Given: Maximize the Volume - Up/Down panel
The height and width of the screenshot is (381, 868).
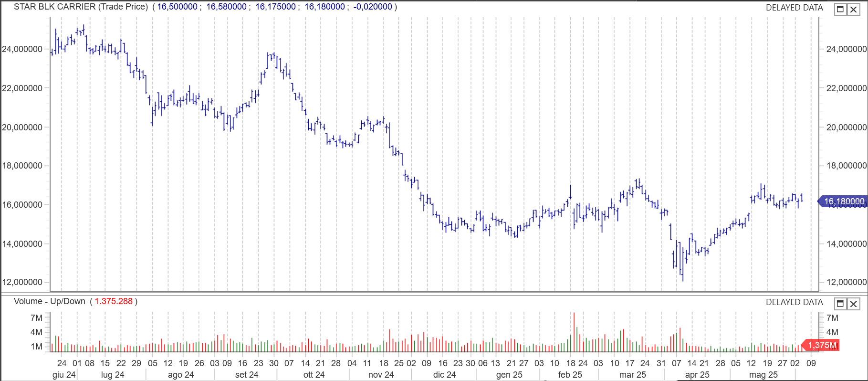Looking at the screenshot, I should (840, 304).
